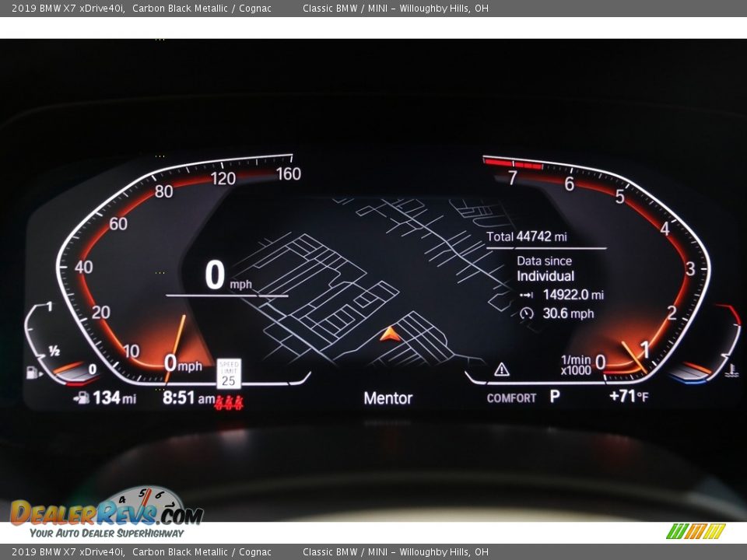Viewport: 747px width, 560px height.
Task: Click the 'Mentor' location label
Action: point(388,398)
